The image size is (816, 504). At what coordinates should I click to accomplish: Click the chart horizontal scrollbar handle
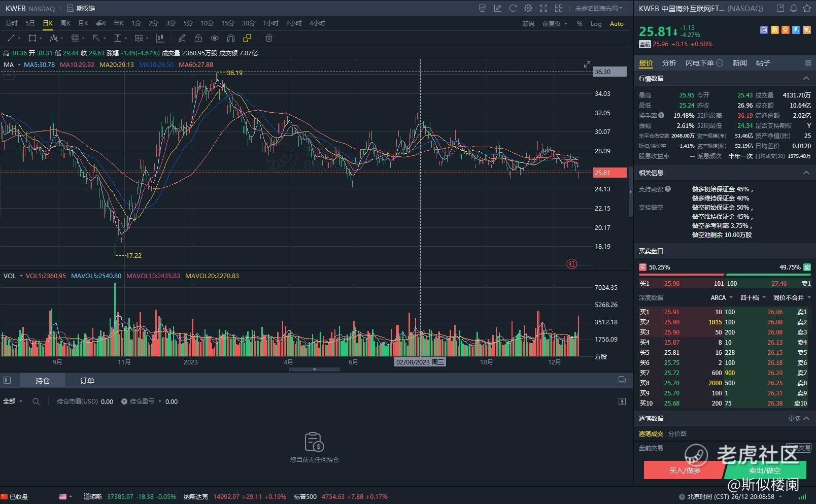tap(315, 369)
